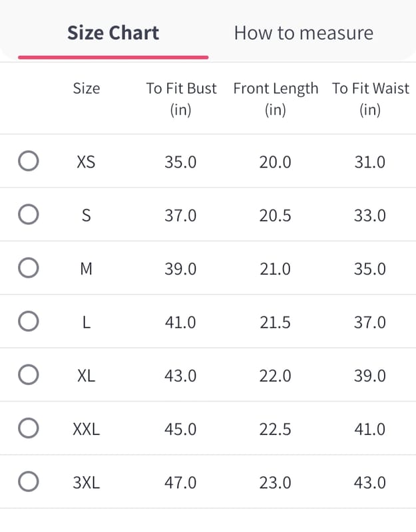Select the 3XL size radio button
This screenshot has height=532, width=416.
[x=28, y=482]
